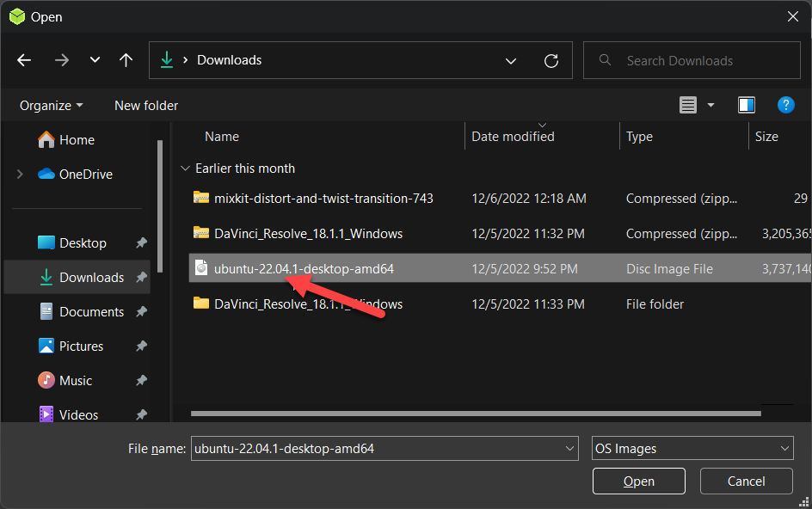Image resolution: width=812 pixels, height=509 pixels.
Task: Close the Open dialog
Action: [x=792, y=16]
